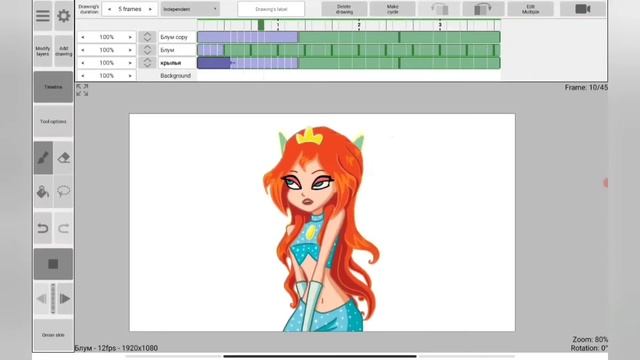Increase opacity of Блум copy layer
This screenshot has width=640, height=360.
(x=130, y=37)
